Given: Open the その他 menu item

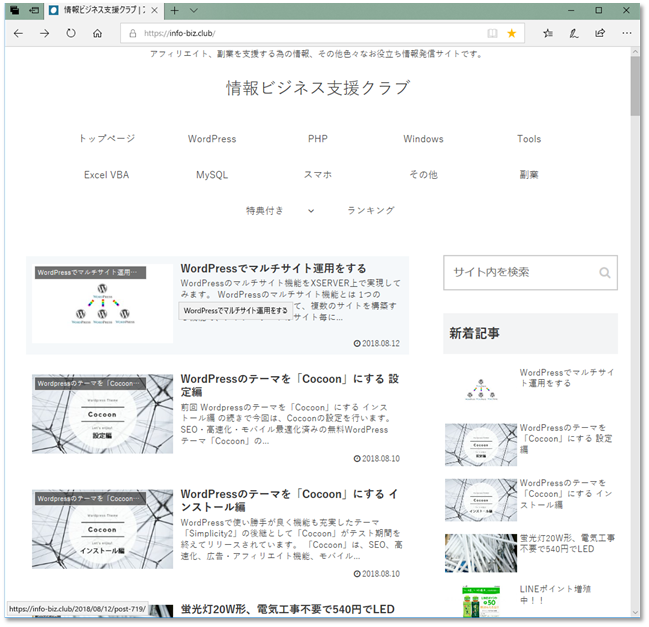Looking at the screenshot, I should (x=423, y=175).
